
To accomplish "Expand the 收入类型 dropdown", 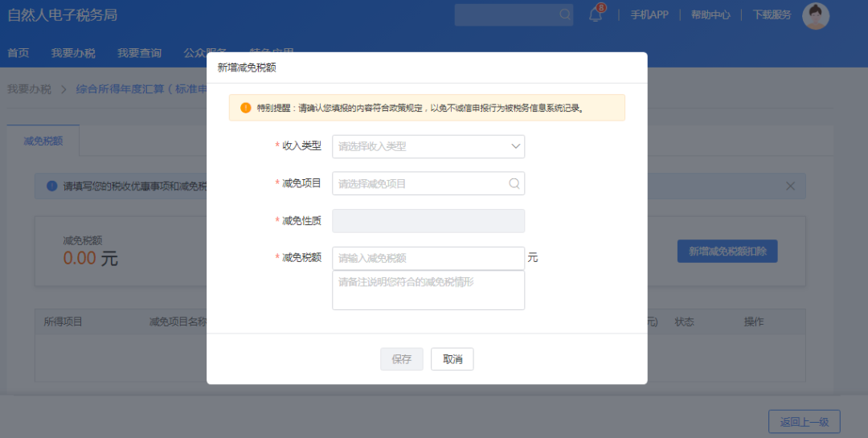I will coord(428,146).
